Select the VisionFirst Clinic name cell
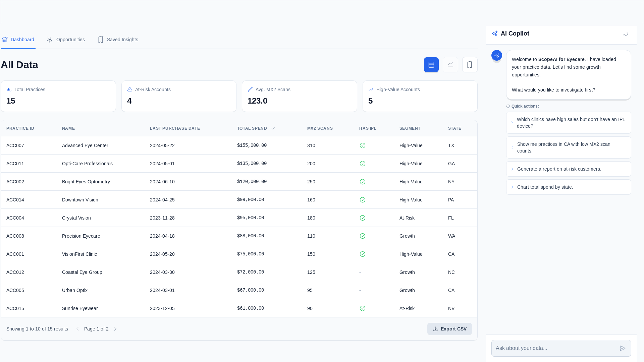Image resolution: width=644 pixels, height=362 pixels. (x=79, y=254)
